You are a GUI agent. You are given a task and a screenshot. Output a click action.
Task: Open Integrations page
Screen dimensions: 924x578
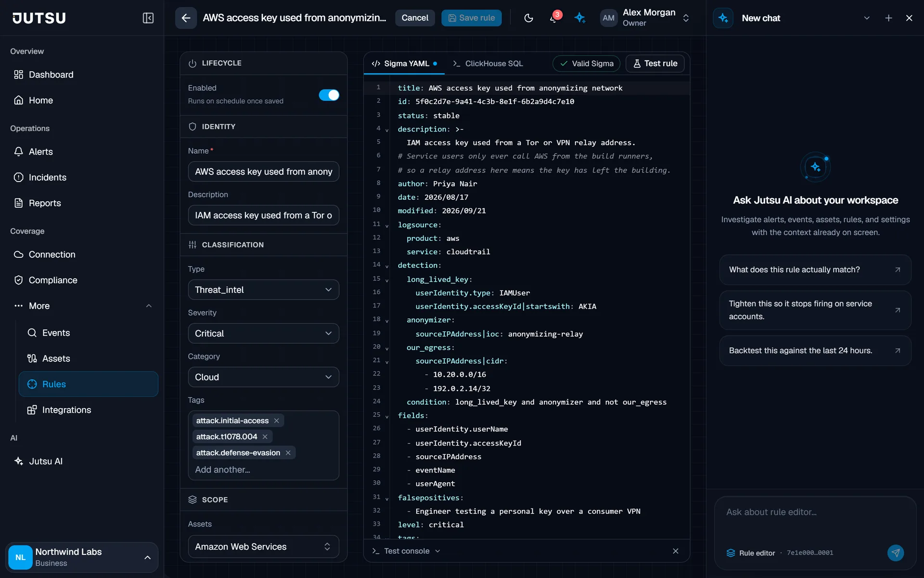coord(89,410)
